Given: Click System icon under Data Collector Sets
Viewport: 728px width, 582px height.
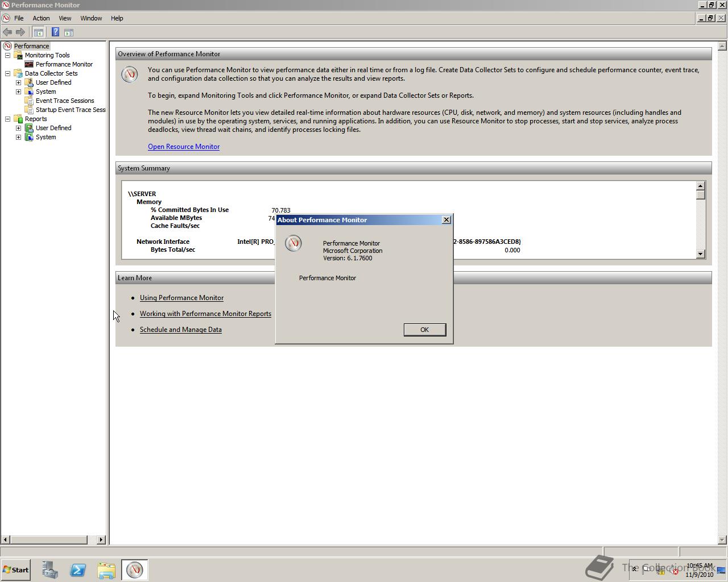Looking at the screenshot, I should [x=29, y=92].
